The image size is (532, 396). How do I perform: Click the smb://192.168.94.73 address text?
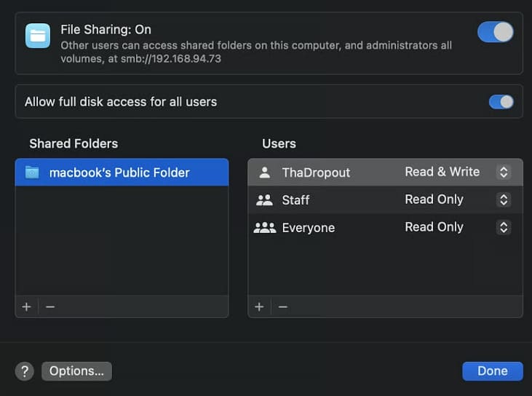[x=171, y=59]
